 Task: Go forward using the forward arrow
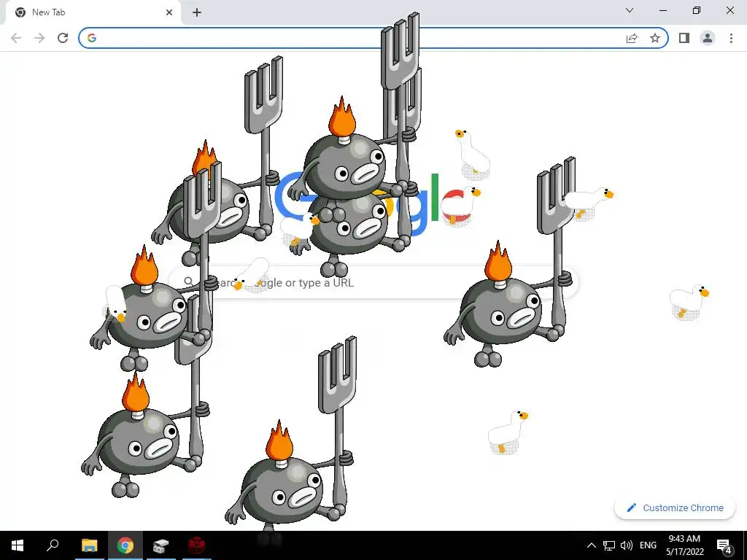(x=39, y=38)
